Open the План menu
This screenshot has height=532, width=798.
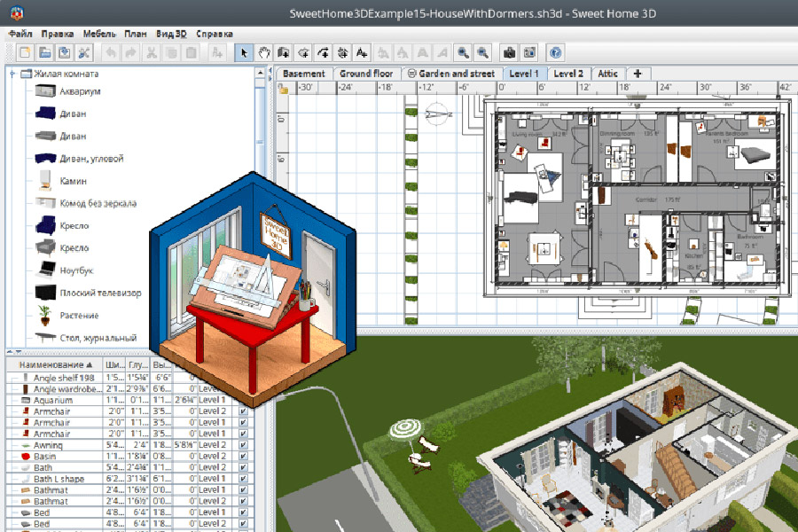pos(136,34)
